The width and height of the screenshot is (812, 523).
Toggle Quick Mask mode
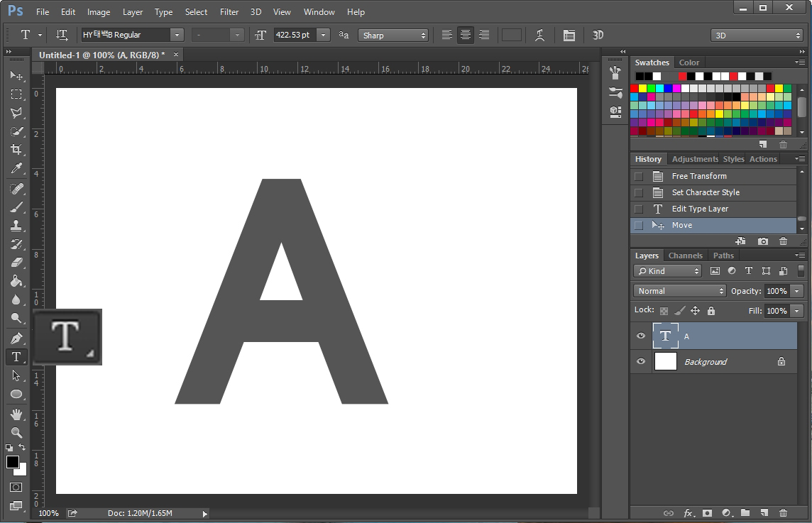pos(16,488)
